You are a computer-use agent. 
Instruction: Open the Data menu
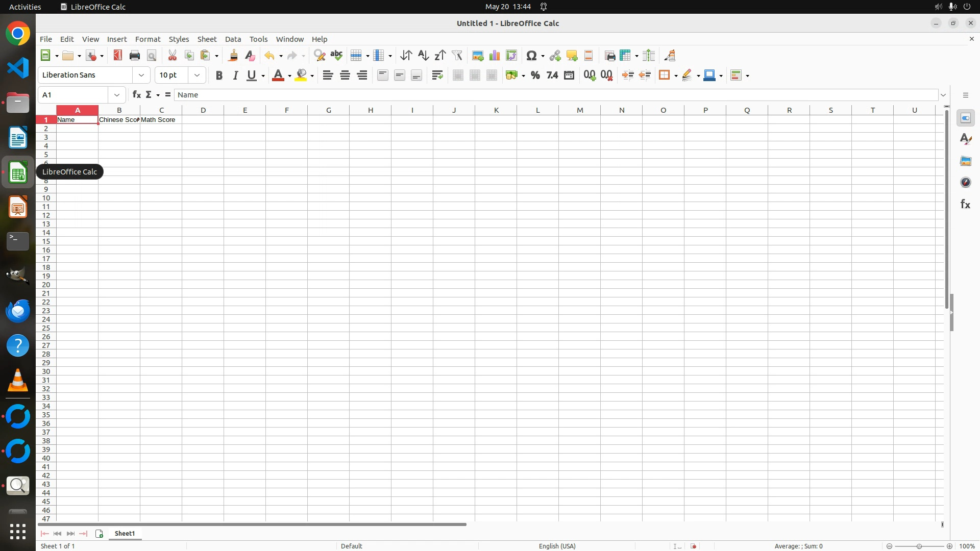click(x=233, y=39)
